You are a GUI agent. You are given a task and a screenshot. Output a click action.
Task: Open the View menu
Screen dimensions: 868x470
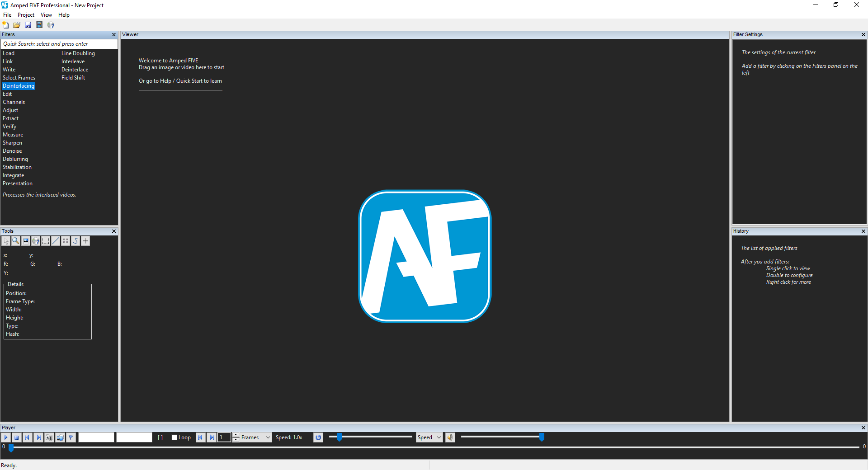point(46,15)
